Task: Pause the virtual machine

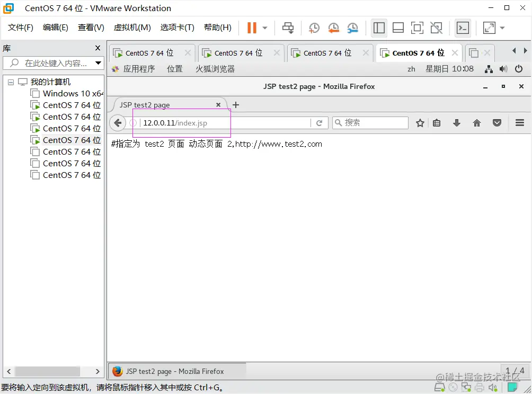Action: [x=252, y=28]
